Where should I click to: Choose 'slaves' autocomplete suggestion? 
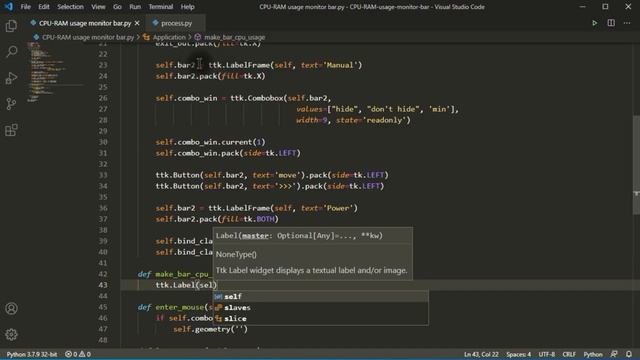pos(320,307)
